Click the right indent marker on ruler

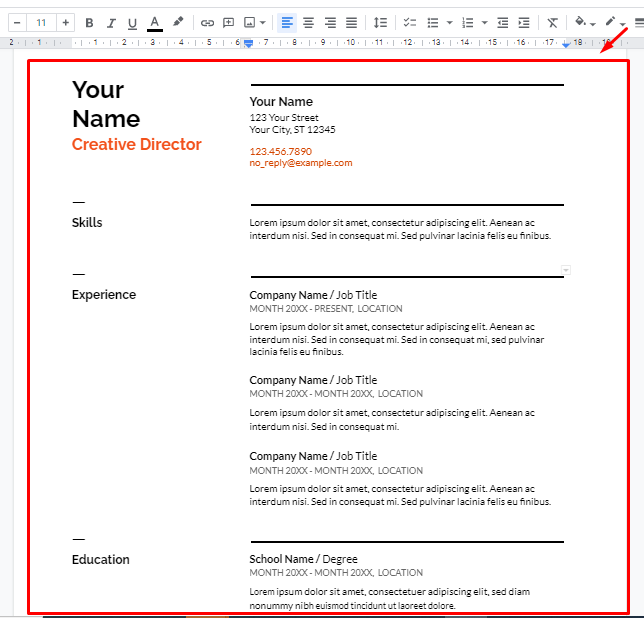(x=566, y=44)
